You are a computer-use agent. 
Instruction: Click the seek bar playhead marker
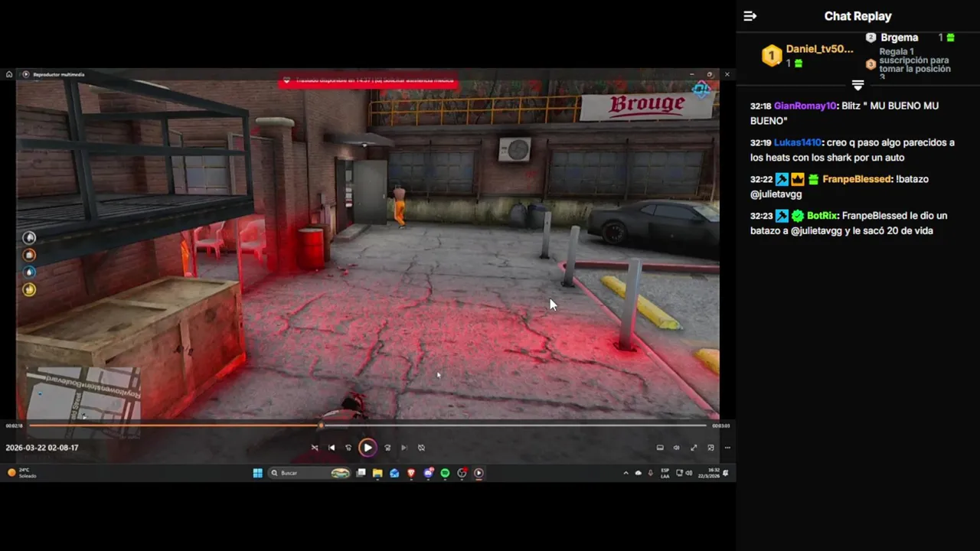[x=321, y=425]
